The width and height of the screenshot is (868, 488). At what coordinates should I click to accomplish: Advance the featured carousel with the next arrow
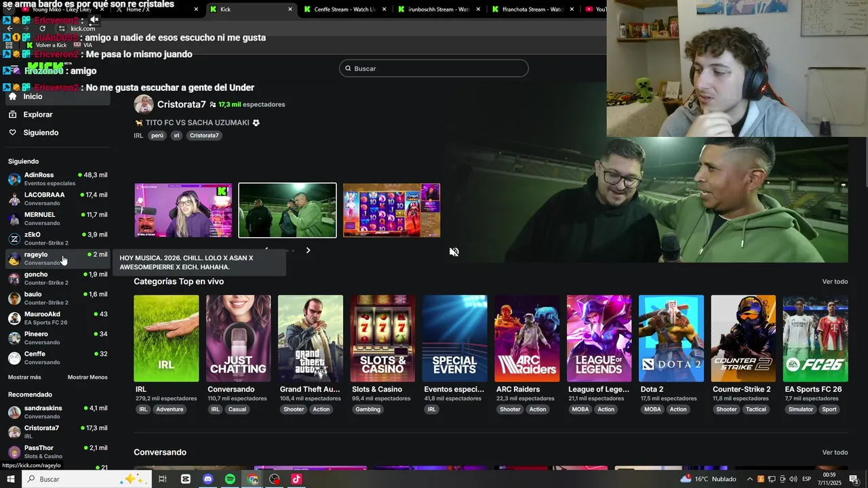pos(308,251)
